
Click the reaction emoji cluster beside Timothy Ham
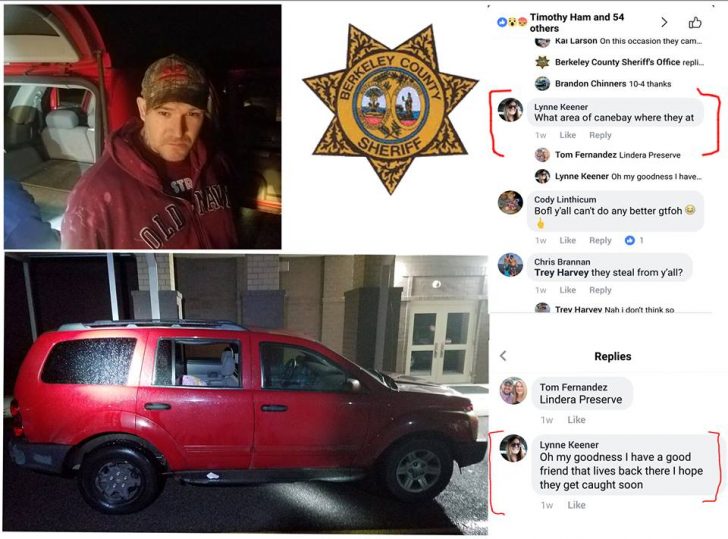(512, 22)
